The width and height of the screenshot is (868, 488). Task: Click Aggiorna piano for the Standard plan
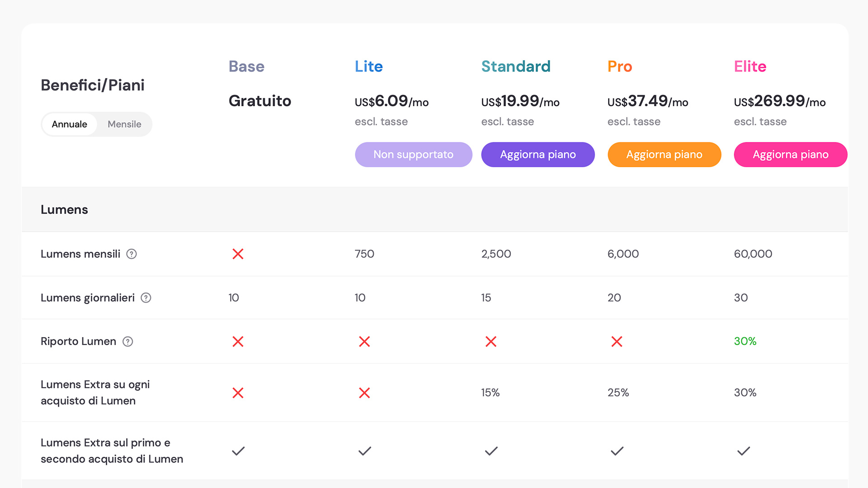pos(538,155)
